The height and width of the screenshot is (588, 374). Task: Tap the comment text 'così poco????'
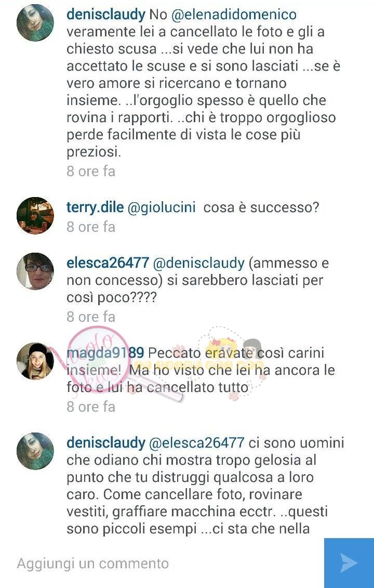112,298
